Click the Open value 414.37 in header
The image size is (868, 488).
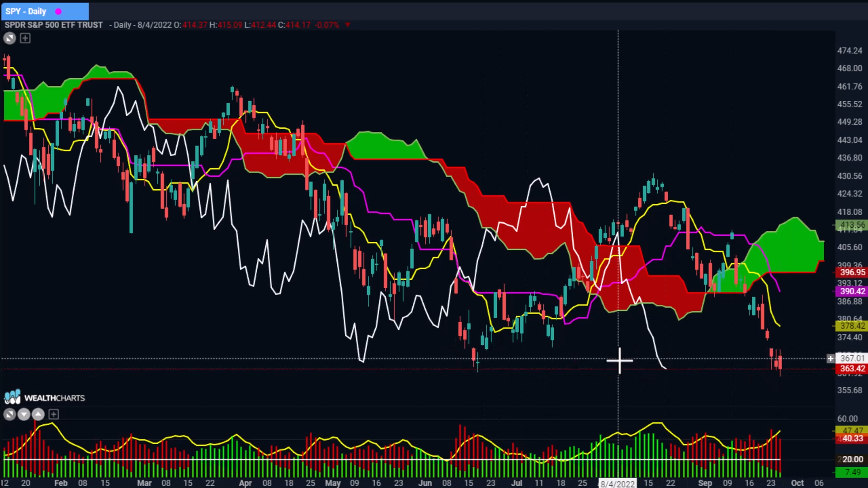pos(195,25)
